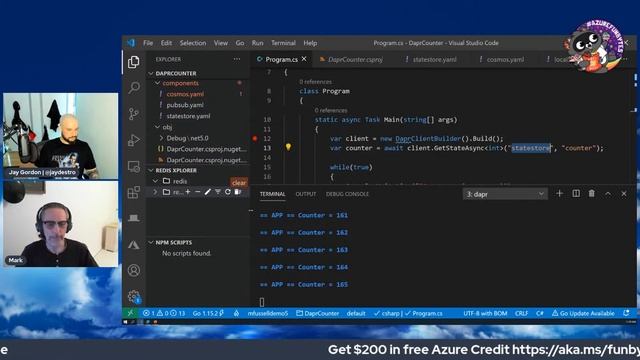Click the Redis filter icon
This screenshot has height=360, width=640.
tap(218, 192)
